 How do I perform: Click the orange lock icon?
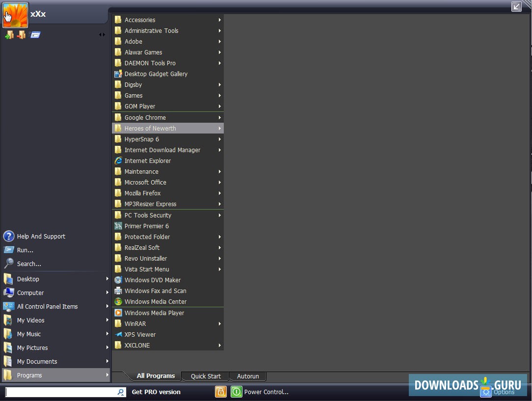[220, 392]
